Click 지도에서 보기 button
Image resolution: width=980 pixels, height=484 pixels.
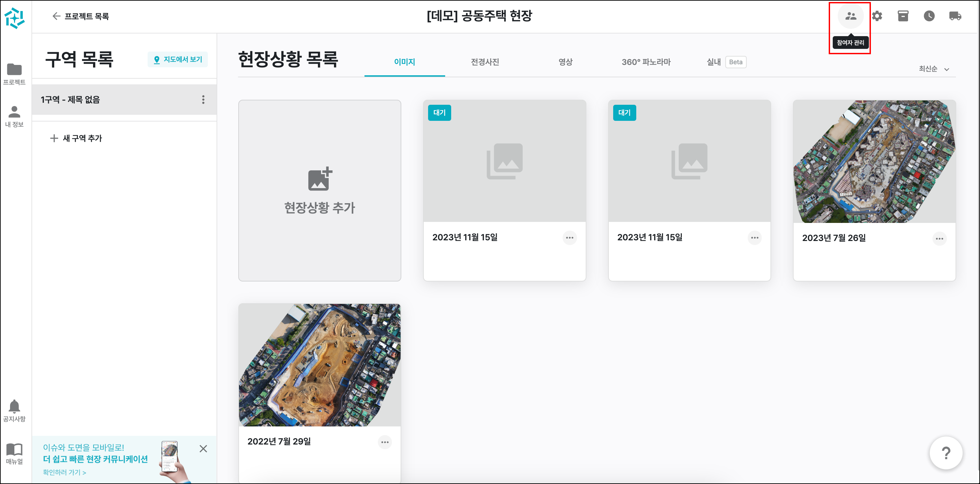[178, 59]
